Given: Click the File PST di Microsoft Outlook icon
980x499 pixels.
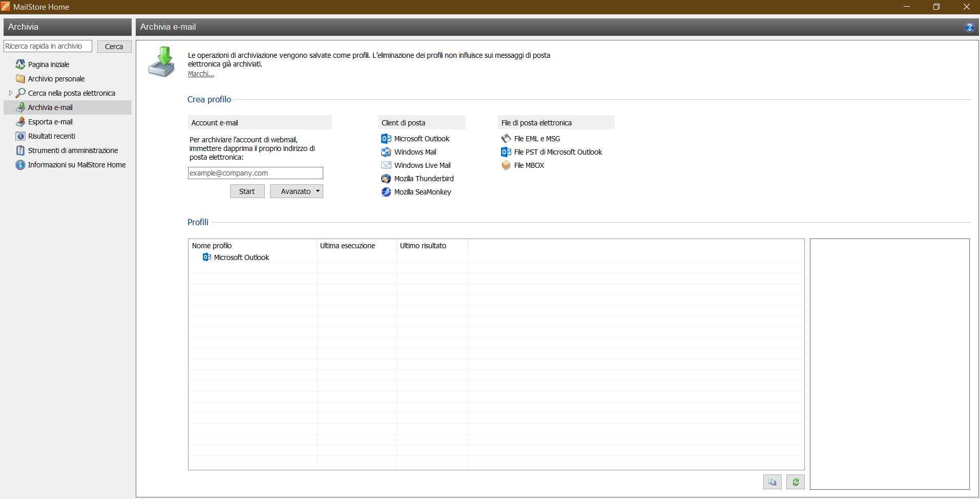Looking at the screenshot, I should pos(506,152).
